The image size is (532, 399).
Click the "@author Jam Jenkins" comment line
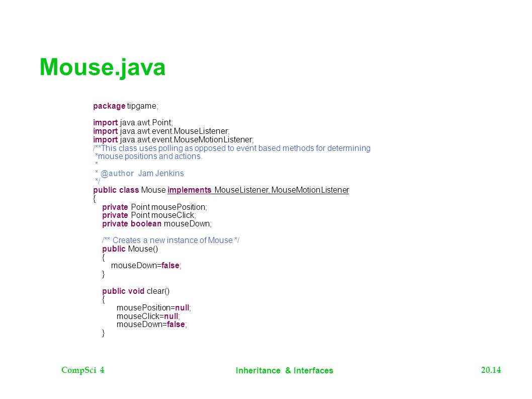tap(139, 173)
